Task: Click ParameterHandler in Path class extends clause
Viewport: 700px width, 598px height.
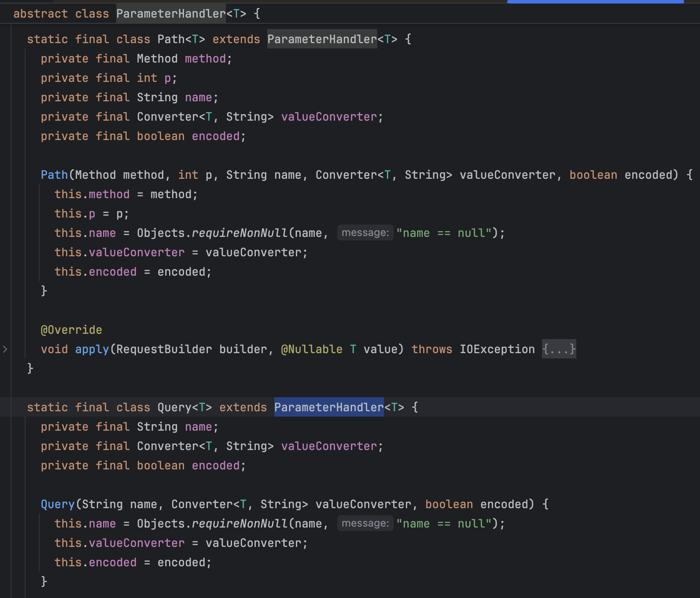Action: (322, 39)
